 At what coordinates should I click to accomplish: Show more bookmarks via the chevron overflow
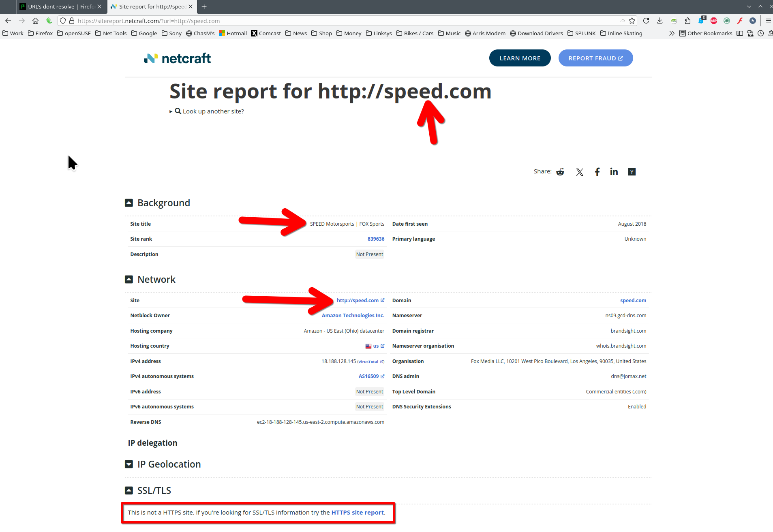[x=672, y=33]
